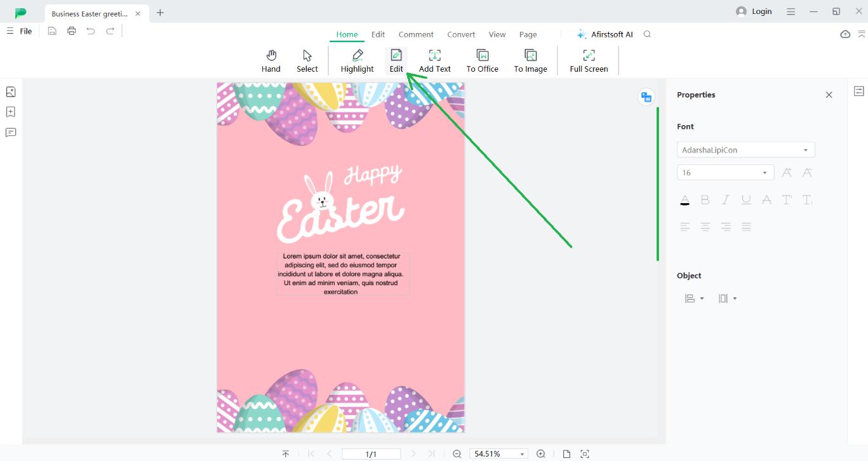Click the Add Text tool

(x=435, y=61)
